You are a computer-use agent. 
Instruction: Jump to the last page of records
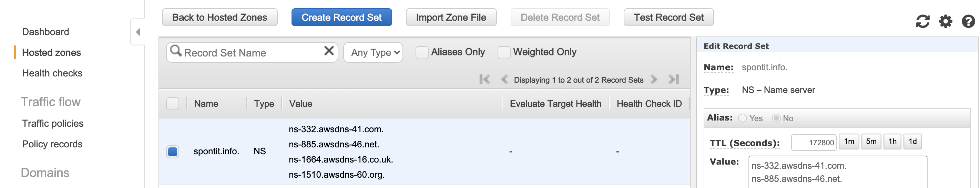(674, 80)
